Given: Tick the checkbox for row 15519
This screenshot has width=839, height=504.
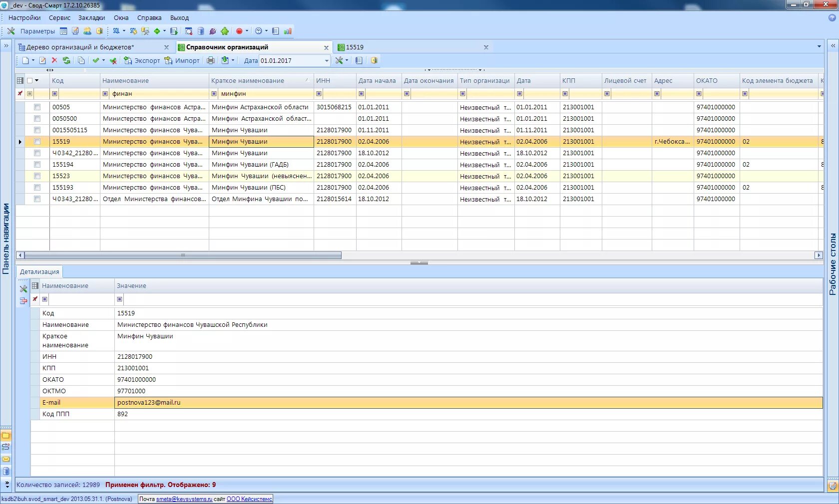Looking at the screenshot, I should click(37, 141).
